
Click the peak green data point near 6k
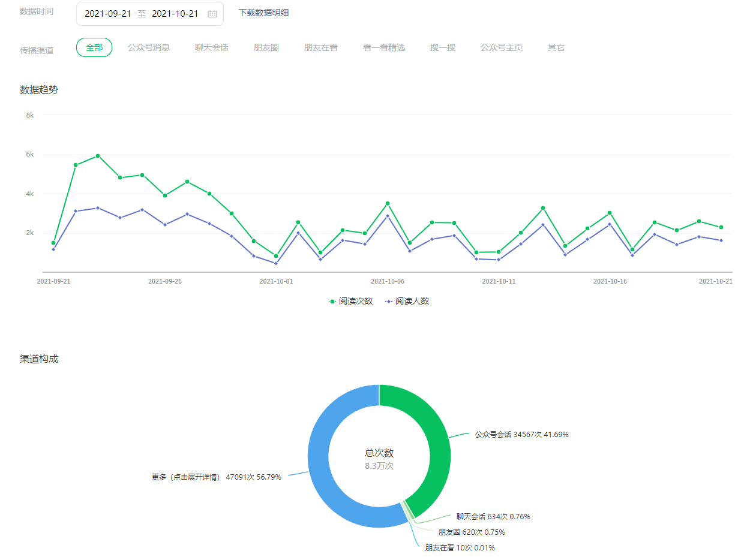(98, 156)
